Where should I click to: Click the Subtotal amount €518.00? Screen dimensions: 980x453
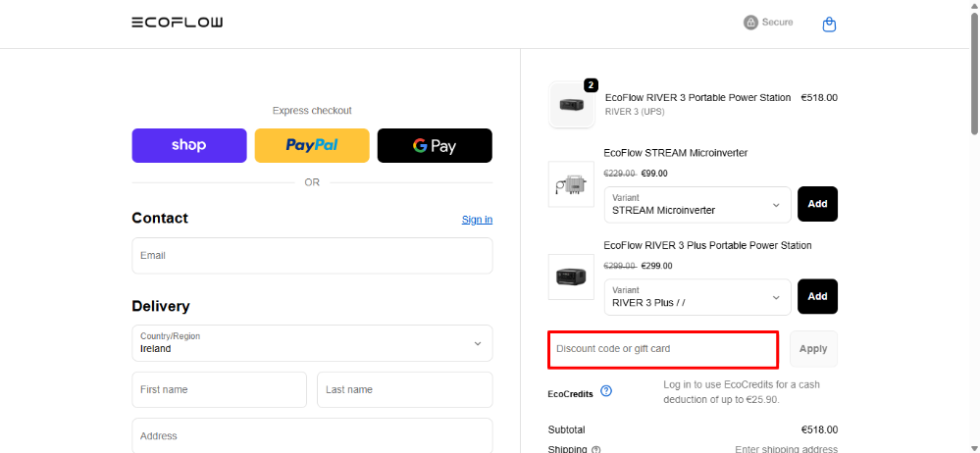click(x=819, y=429)
